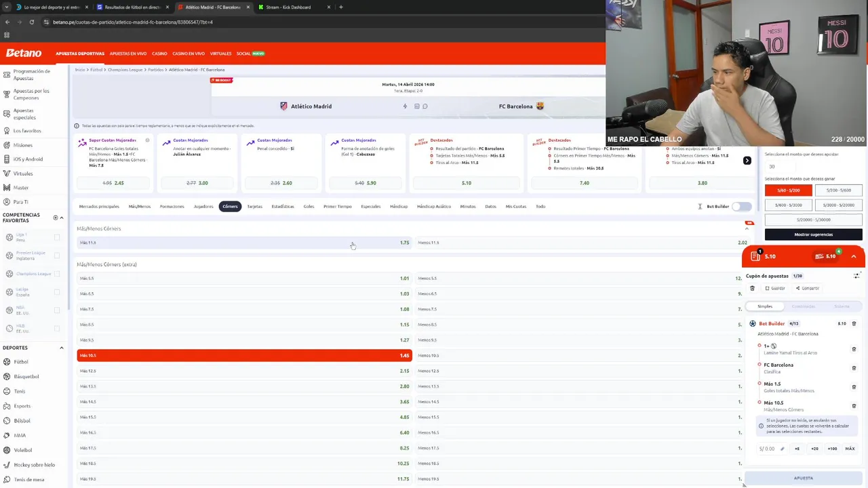Screen dimensions: 868x488
Task: Select the Combinadas bet slip tab
Action: 804,306
